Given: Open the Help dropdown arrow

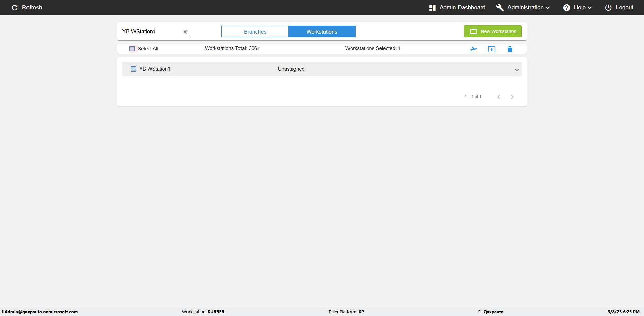Looking at the screenshot, I should click(590, 8).
